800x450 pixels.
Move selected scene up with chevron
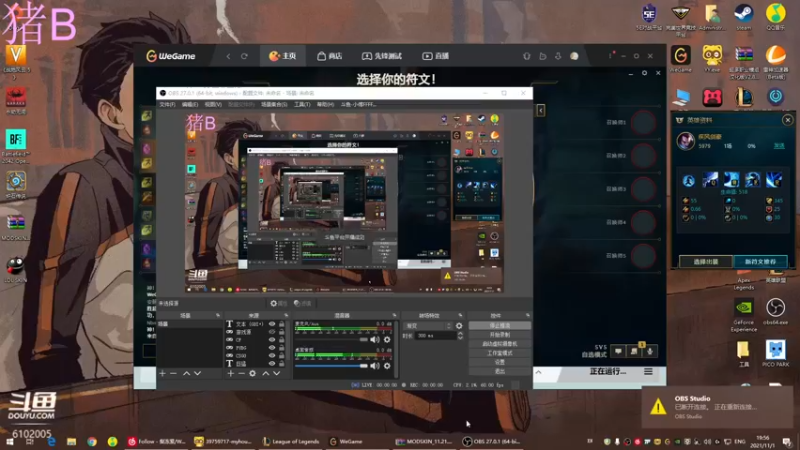(x=186, y=373)
